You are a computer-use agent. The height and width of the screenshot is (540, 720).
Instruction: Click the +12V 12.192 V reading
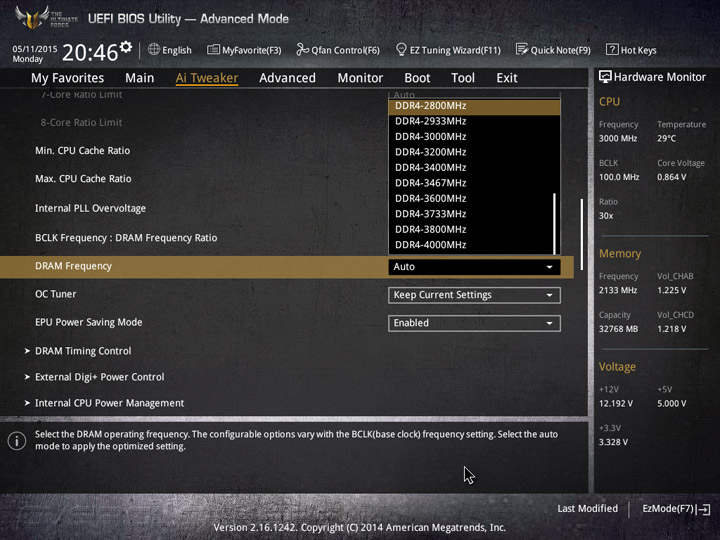616,404
